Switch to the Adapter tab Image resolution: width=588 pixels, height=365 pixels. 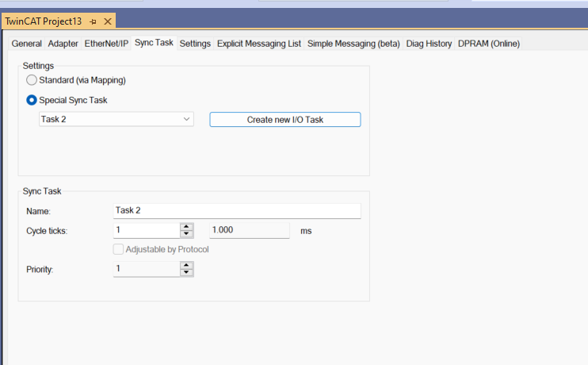coord(63,44)
